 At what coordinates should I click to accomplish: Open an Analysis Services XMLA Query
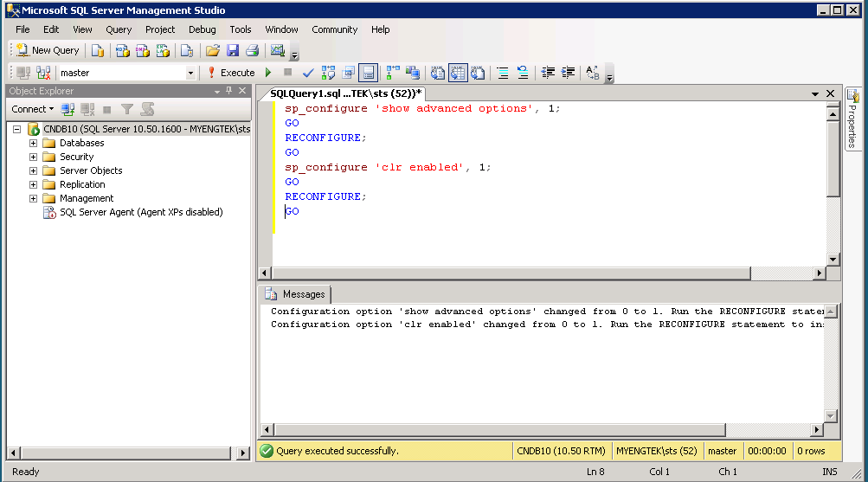coord(162,50)
